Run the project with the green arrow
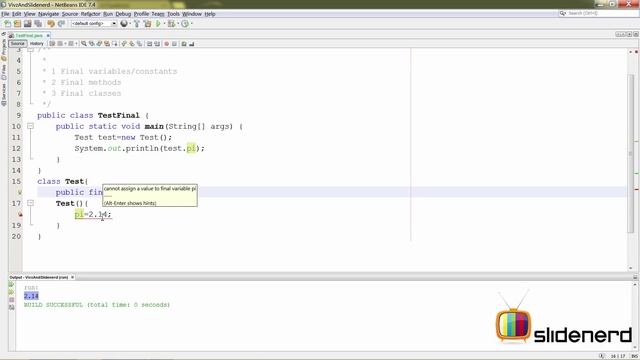The width and height of the screenshot is (640, 360). 158,24
